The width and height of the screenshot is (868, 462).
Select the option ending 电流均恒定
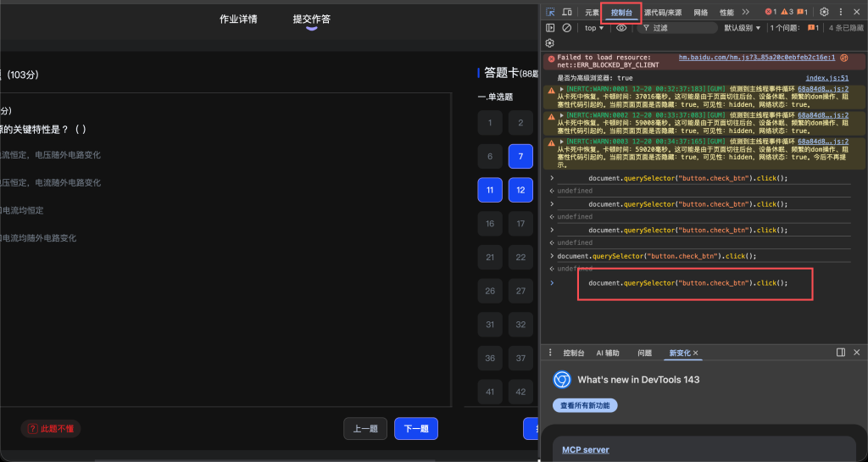22,210
